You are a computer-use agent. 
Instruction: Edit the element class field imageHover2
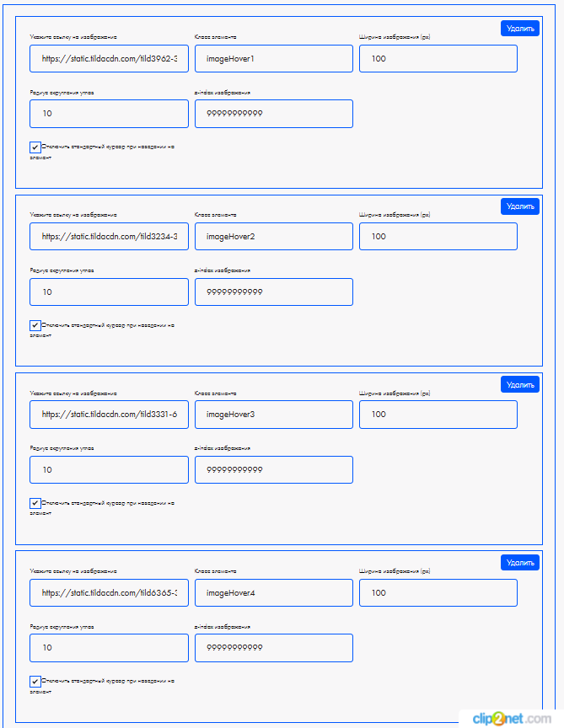273,237
